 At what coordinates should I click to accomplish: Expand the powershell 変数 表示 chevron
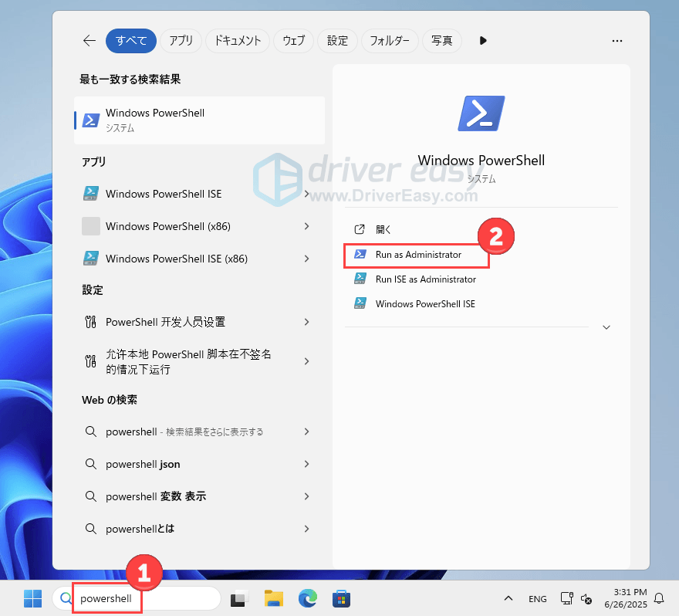[x=306, y=496]
